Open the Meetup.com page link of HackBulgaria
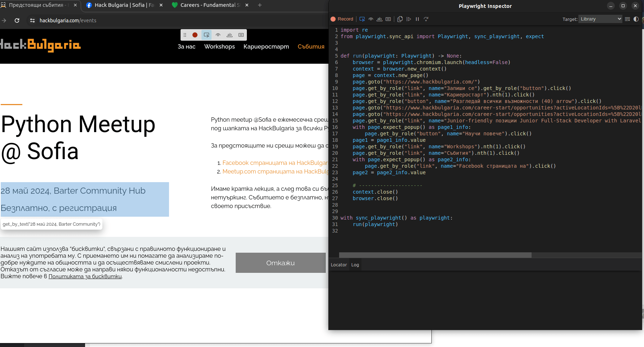 click(x=275, y=171)
